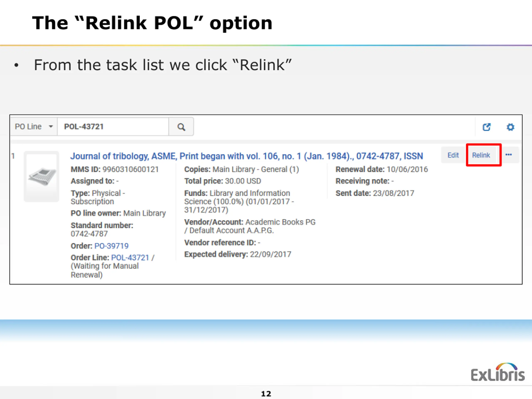Open the export list icon
Screen dimensions: 532x399
[x=486, y=127]
